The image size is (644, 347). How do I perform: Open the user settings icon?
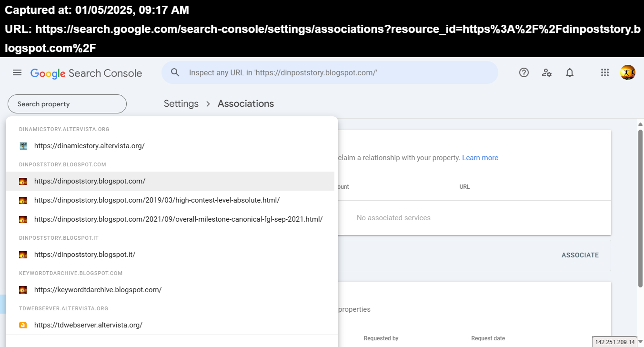pyautogui.click(x=547, y=73)
